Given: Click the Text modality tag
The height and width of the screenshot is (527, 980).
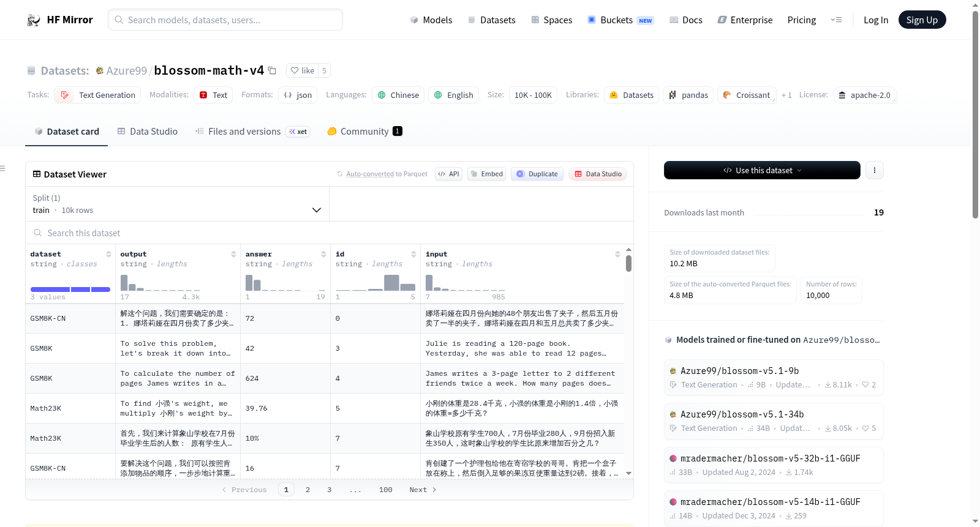Looking at the screenshot, I should [x=213, y=95].
